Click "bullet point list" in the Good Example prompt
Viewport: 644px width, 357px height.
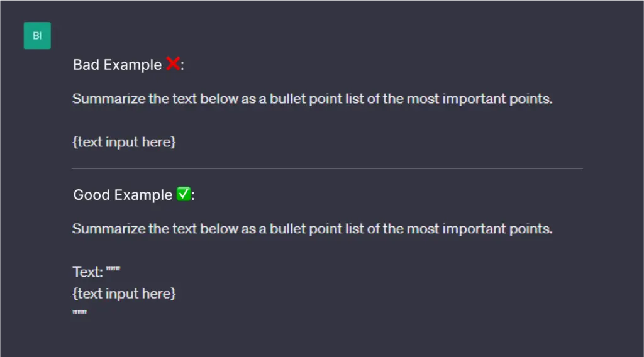pos(316,229)
